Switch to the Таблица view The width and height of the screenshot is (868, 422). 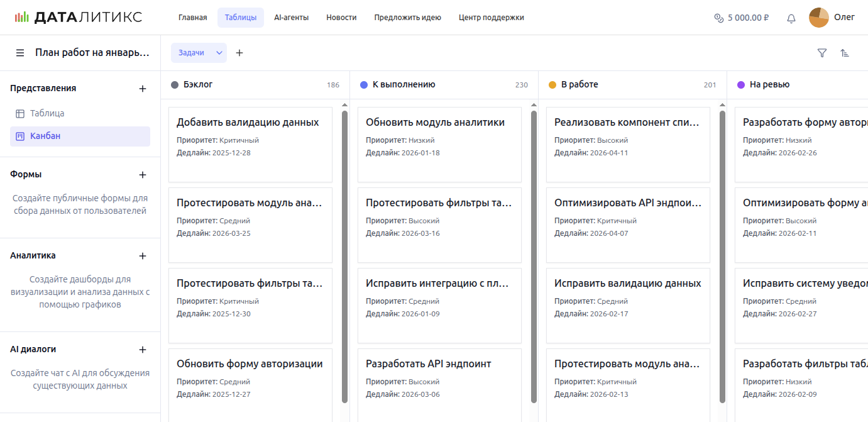pyautogui.click(x=47, y=114)
